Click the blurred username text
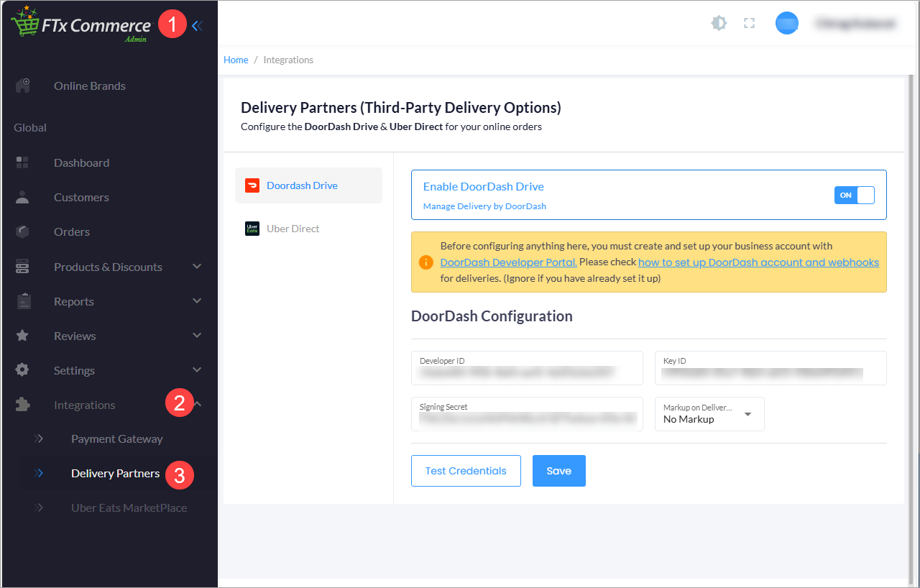920x588 pixels. pos(855,23)
